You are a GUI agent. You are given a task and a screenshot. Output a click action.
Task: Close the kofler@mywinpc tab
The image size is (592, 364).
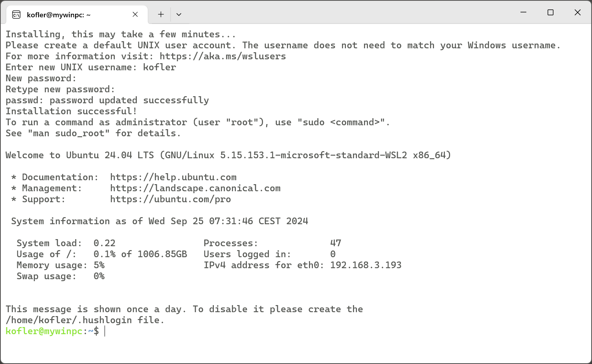[135, 15]
